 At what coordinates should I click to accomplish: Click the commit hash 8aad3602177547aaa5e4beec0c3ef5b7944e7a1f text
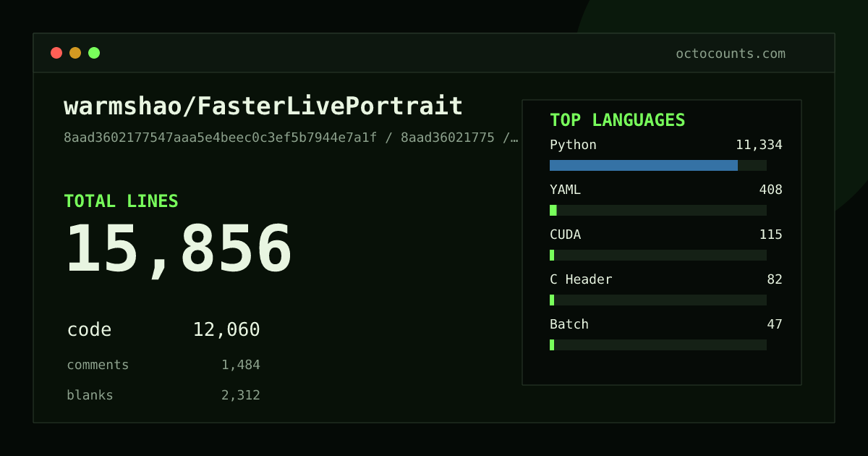point(221,138)
